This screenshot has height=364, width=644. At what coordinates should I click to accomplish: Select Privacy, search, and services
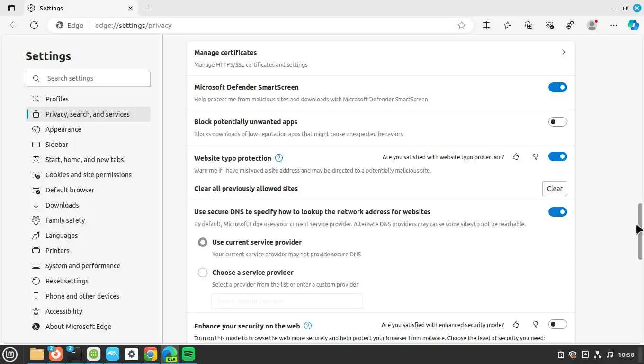pos(88,114)
